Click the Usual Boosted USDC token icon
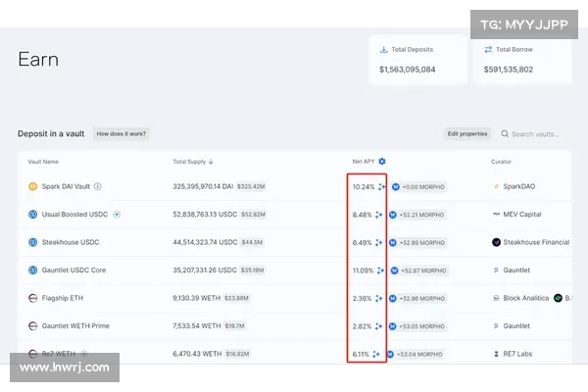The height and width of the screenshot is (392, 588). point(33,215)
